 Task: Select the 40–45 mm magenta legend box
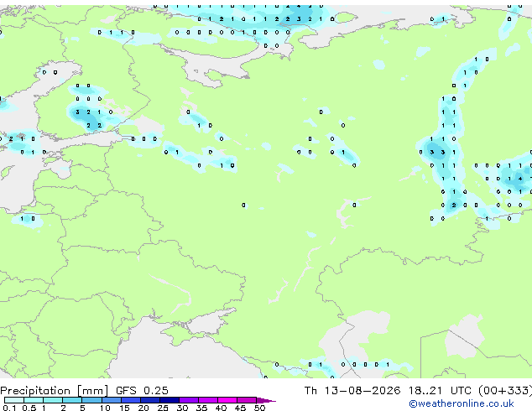[227, 400]
